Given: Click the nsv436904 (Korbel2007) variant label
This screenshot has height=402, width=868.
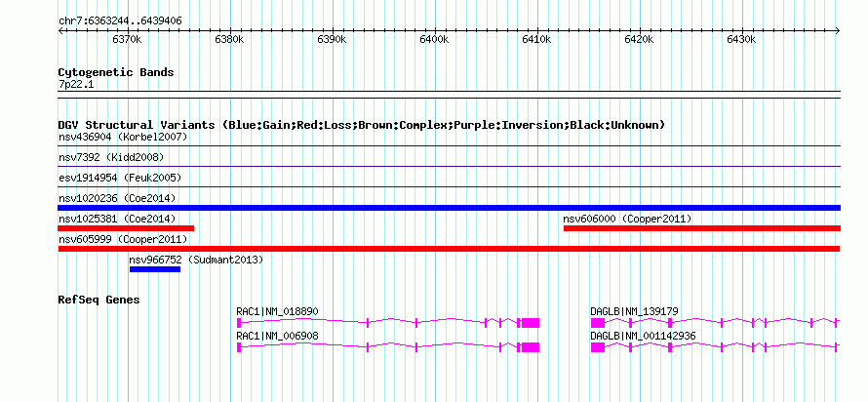Looking at the screenshot, I should [x=123, y=137].
